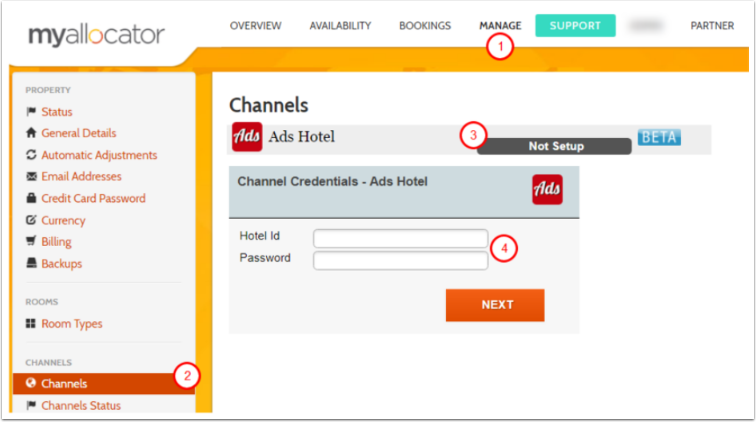Viewport: 756px width, 422px height.
Task: Click the drive icon beside Backups
Action: [x=31, y=263]
